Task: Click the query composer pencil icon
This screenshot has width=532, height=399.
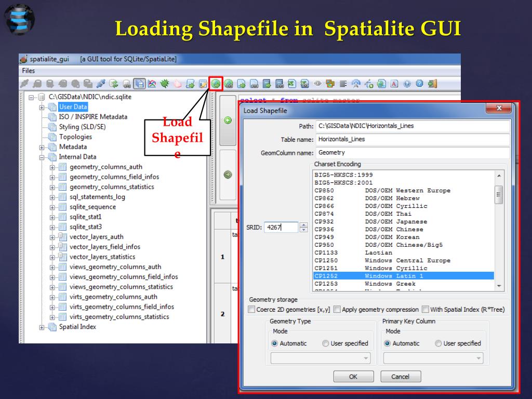Action: pyautogui.click(x=203, y=84)
